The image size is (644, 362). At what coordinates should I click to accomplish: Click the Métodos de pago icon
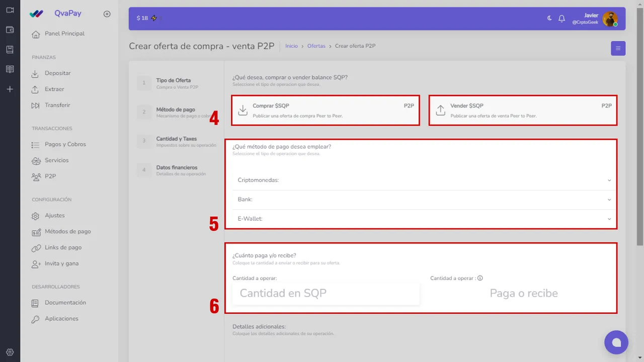pyautogui.click(x=36, y=232)
